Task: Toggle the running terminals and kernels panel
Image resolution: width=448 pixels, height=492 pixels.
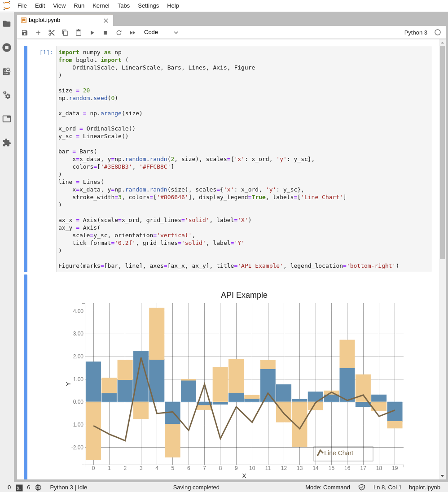Action: point(7,48)
